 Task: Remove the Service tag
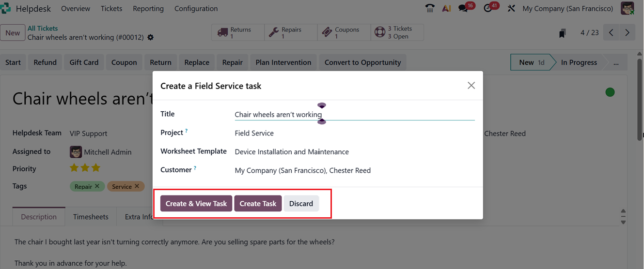click(137, 186)
